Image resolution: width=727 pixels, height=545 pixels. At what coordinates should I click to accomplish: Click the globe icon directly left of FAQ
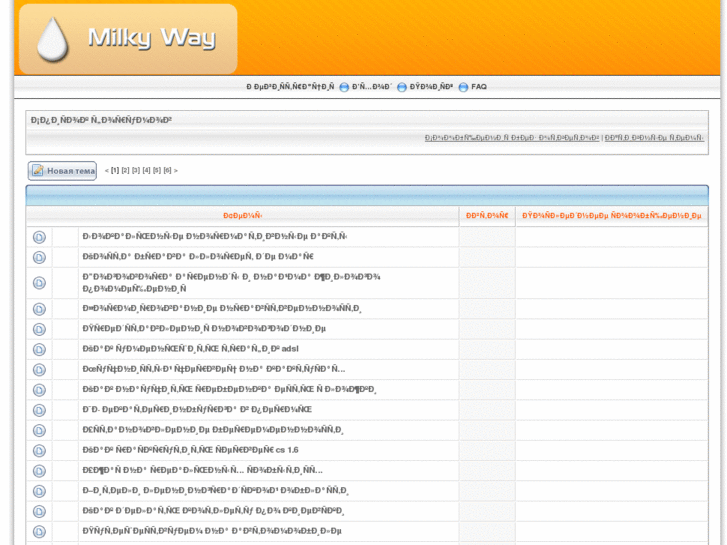pyautogui.click(x=463, y=87)
